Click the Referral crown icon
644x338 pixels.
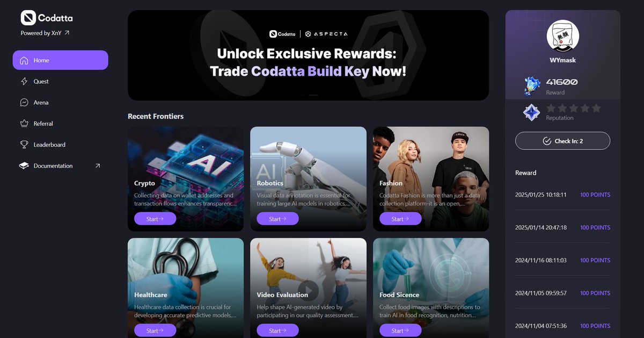[24, 124]
